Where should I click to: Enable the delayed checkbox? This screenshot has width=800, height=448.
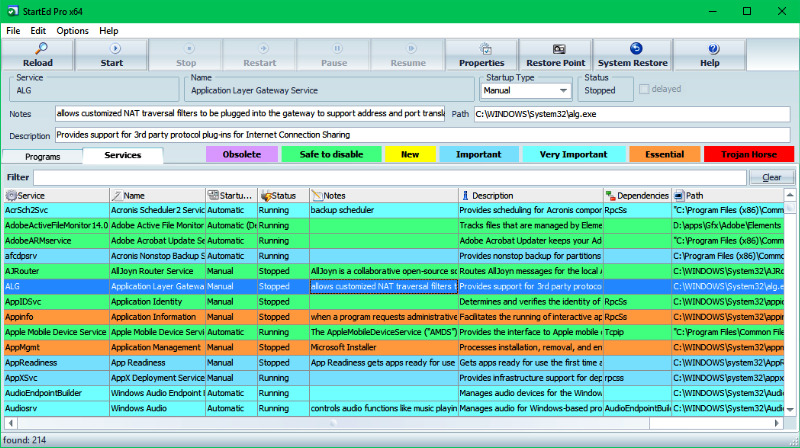[x=644, y=89]
